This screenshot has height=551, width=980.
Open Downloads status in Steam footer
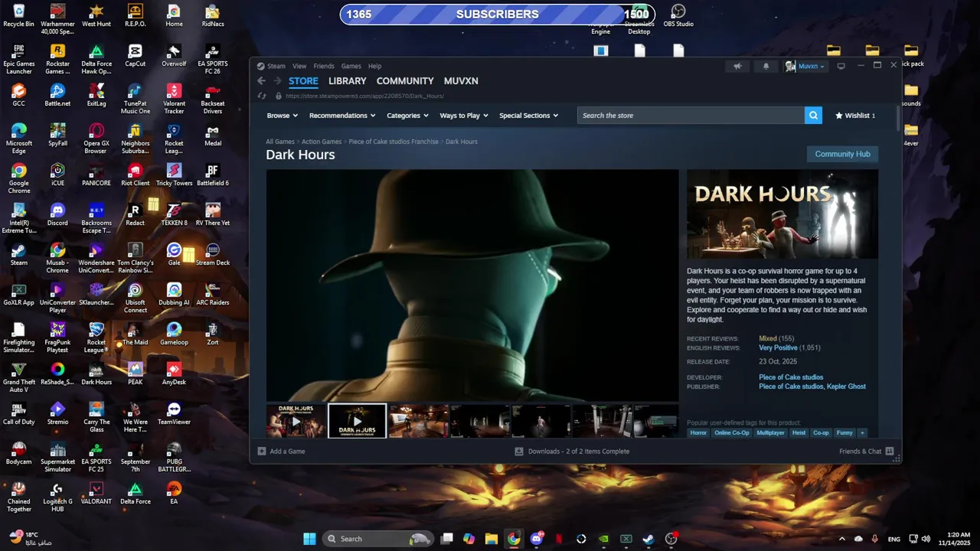[x=572, y=452]
